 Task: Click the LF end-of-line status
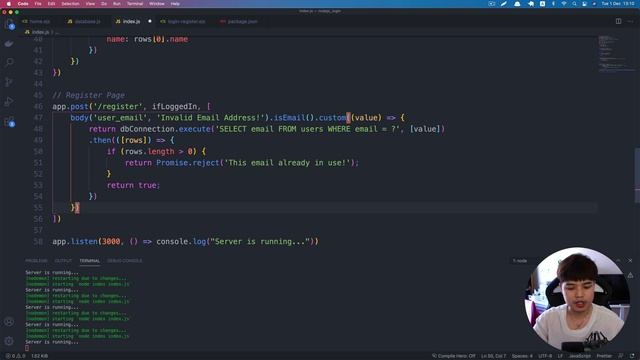coord(560,356)
